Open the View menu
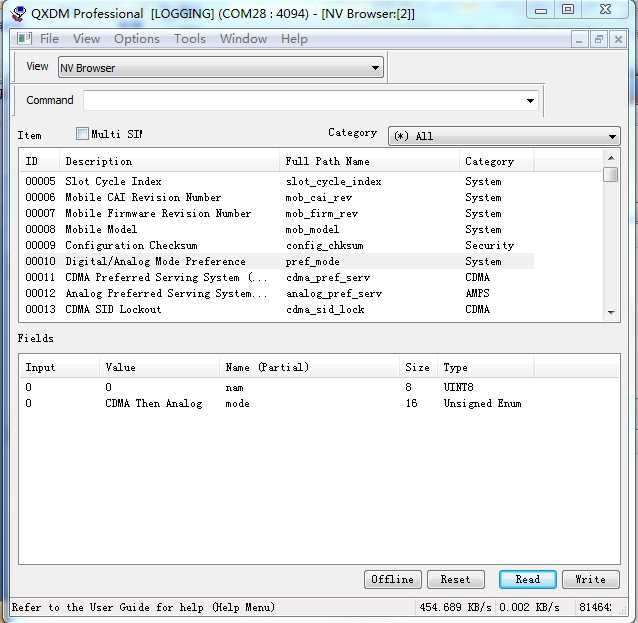This screenshot has height=623, width=638. click(86, 39)
